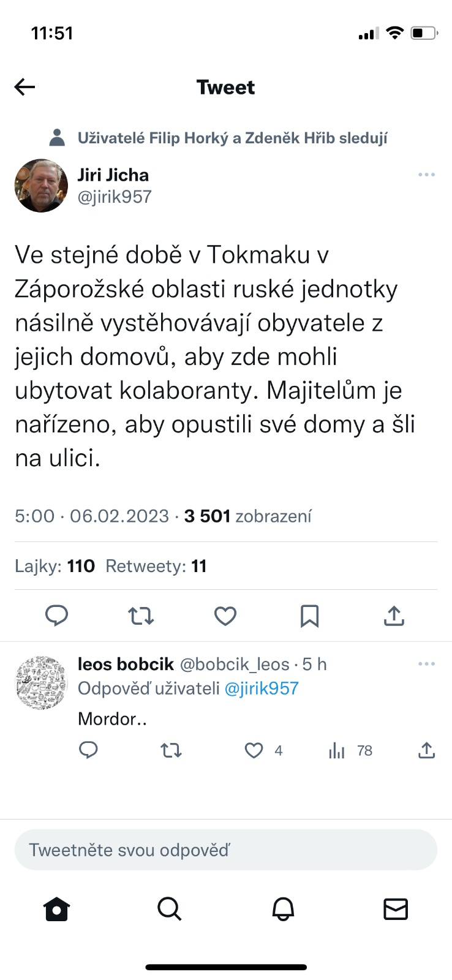
Task: Open Jiri Jicha's profile picture
Action: (42, 186)
